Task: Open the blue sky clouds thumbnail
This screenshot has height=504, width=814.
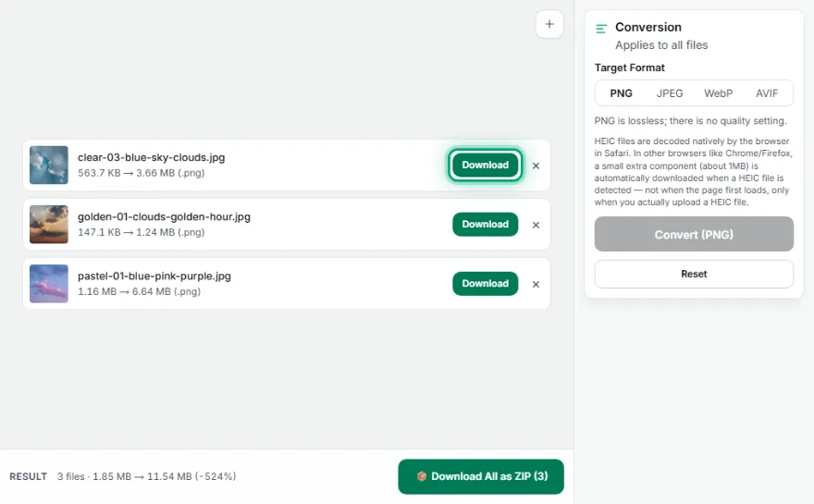Action: [x=49, y=165]
